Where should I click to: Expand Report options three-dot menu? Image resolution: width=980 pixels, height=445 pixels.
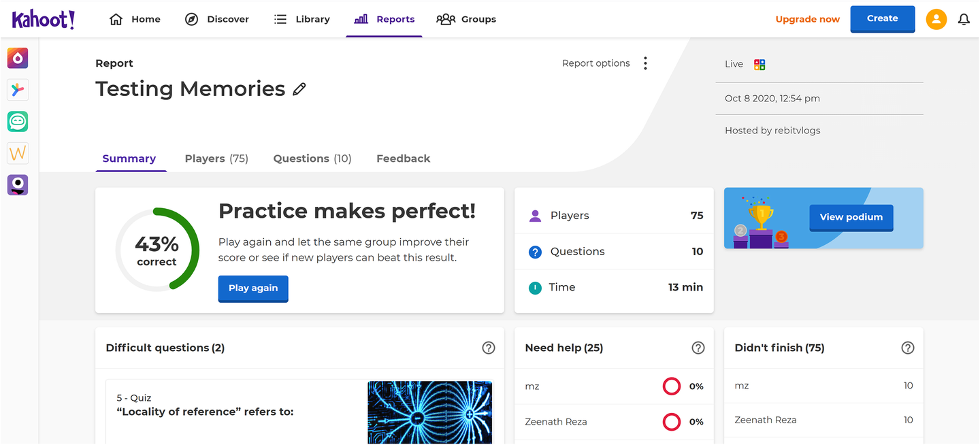[x=645, y=63]
